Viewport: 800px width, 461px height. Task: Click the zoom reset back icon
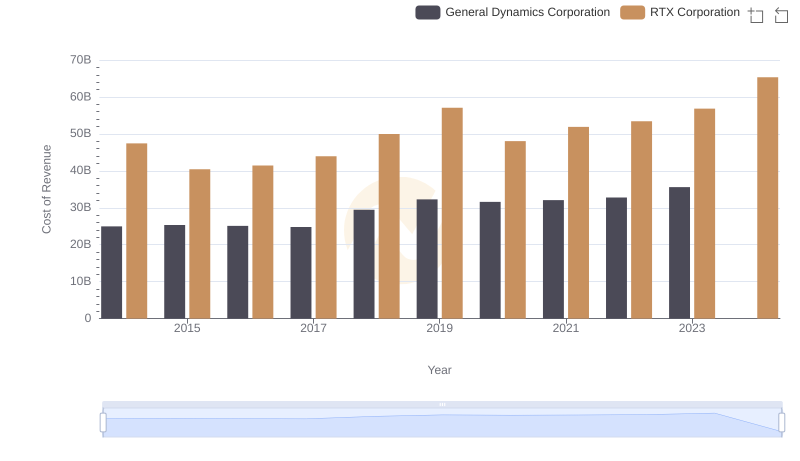click(781, 15)
